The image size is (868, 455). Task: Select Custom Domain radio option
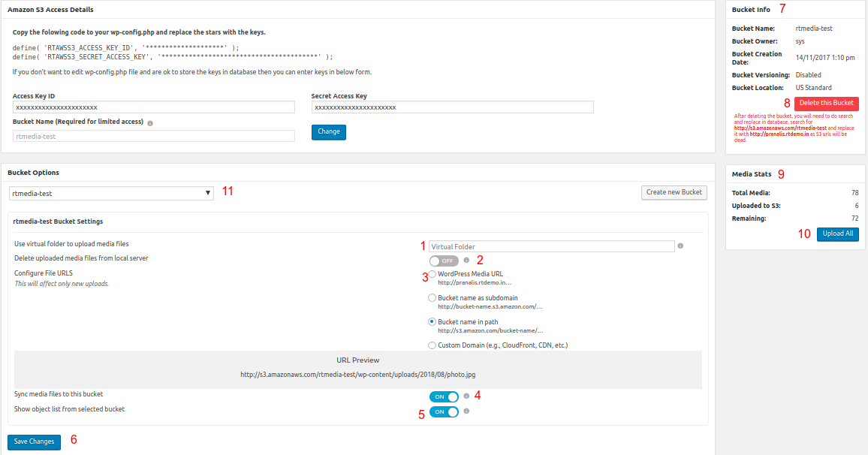click(432, 345)
